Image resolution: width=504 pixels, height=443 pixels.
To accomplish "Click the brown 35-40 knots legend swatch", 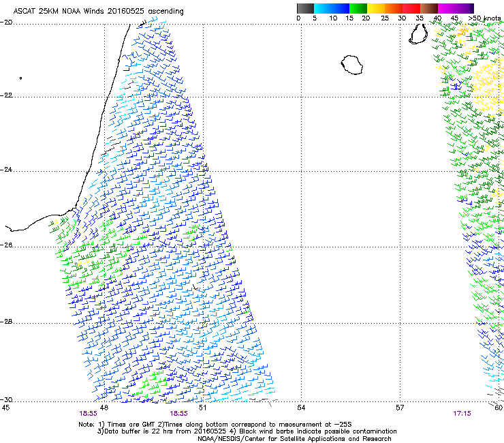I will tap(429, 8).
